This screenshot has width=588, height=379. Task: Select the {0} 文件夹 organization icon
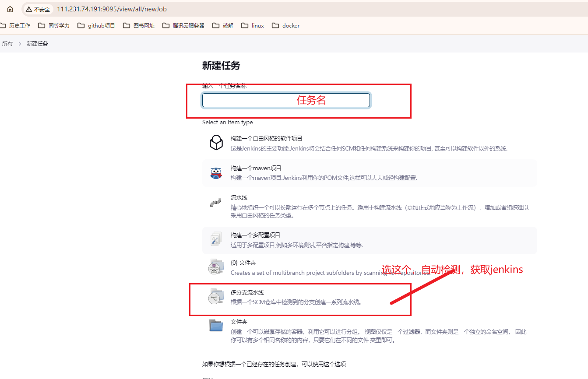click(216, 267)
